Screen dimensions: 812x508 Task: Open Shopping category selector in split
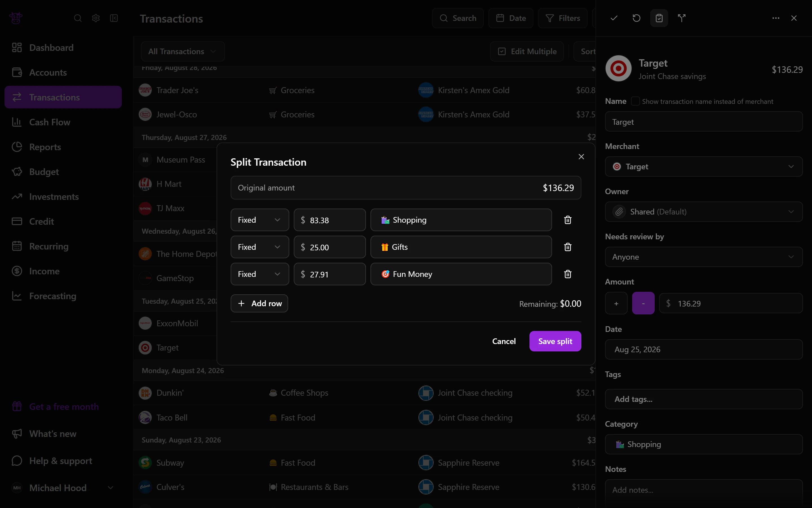click(x=461, y=220)
